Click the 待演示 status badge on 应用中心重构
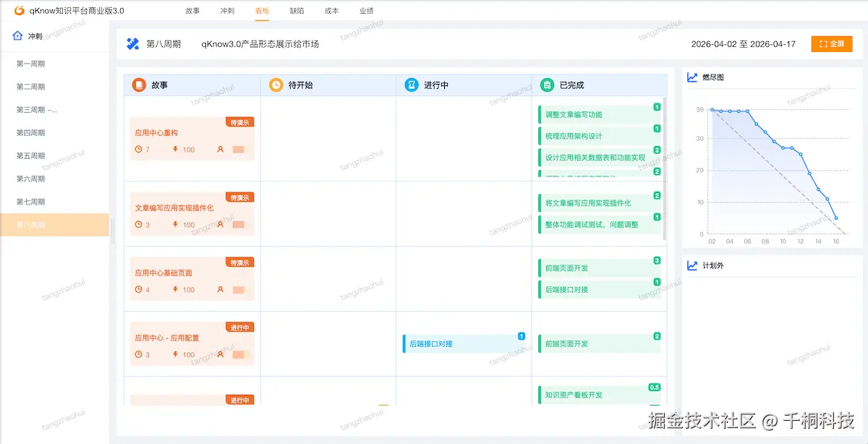 (x=239, y=122)
